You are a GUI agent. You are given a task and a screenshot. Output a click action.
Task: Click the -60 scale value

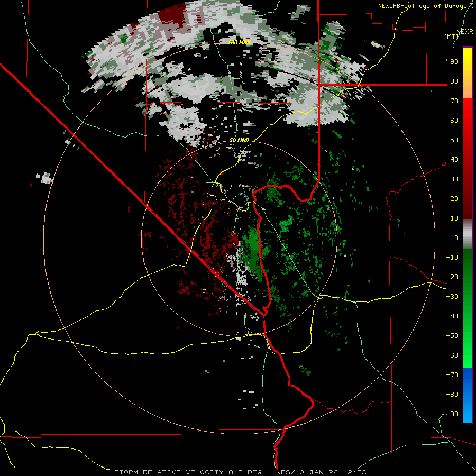pyautogui.click(x=452, y=355)
